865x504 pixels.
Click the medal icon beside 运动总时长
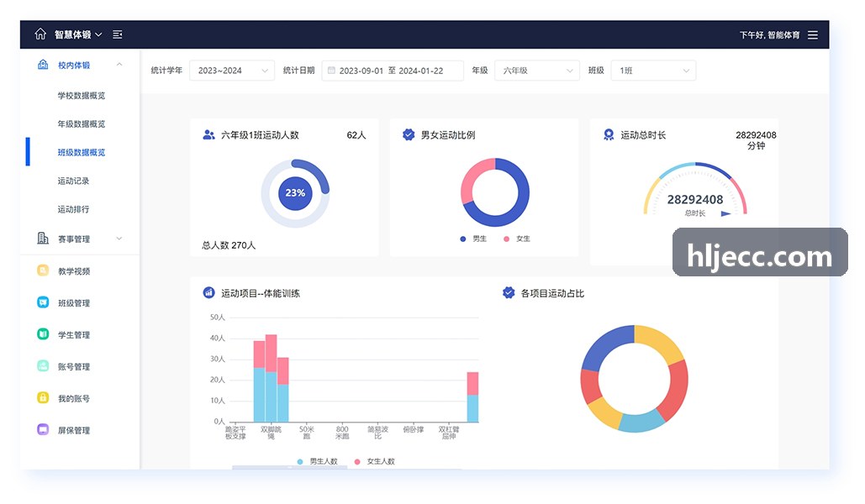[x=609, y=134]
